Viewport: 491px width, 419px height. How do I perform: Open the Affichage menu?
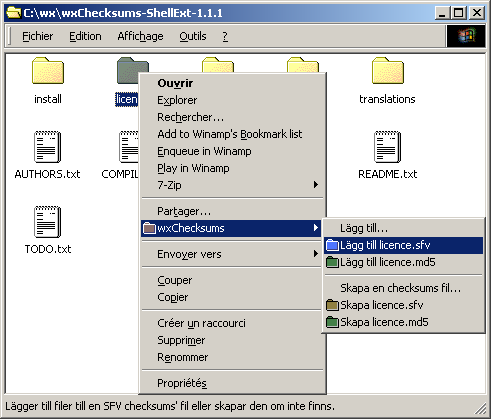click(140, 36)
